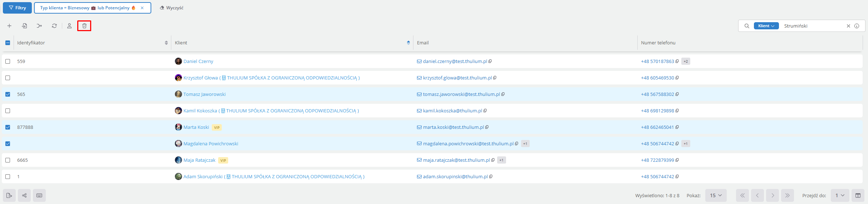868x204 pixels.
Task: Click the Numer telefonu column header
Action: click(x=658, y=43)
